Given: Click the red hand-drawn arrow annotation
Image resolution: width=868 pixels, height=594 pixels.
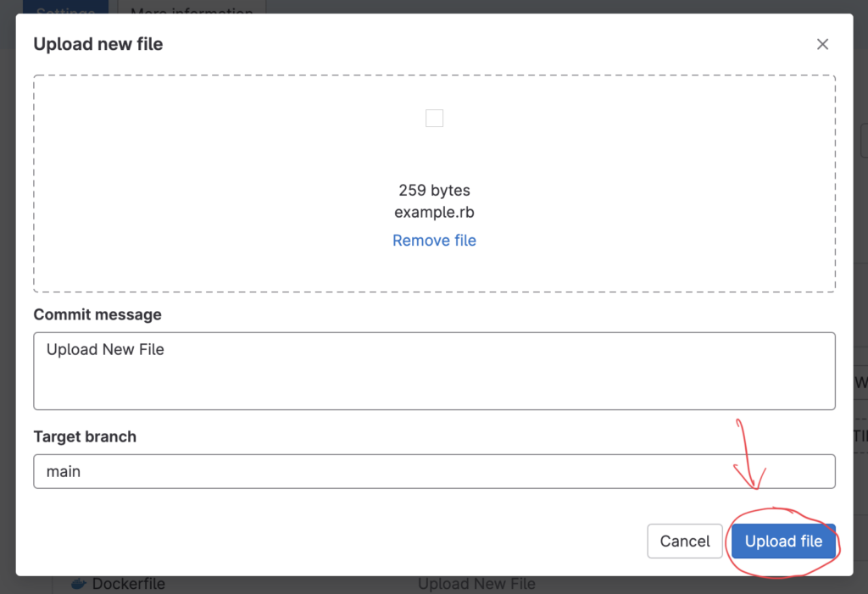Looking at the screenshot, I should pyautogui.click(x=748, y=453).
